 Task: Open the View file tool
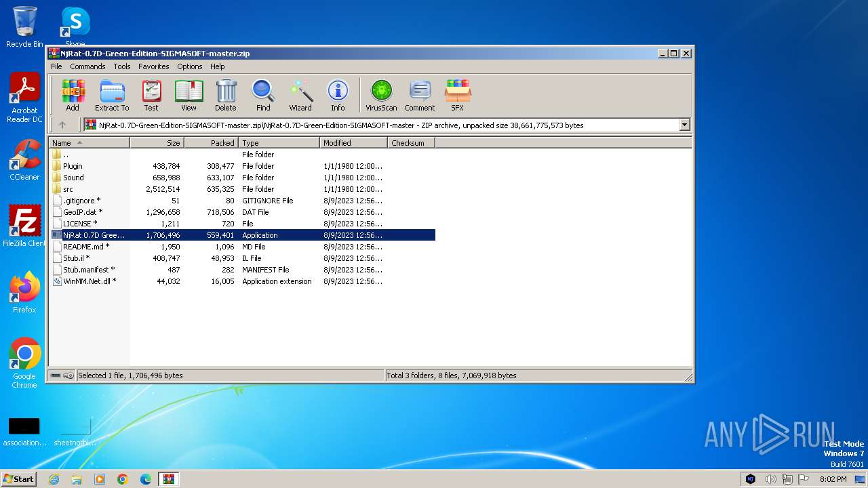click(x=189, y=95)
